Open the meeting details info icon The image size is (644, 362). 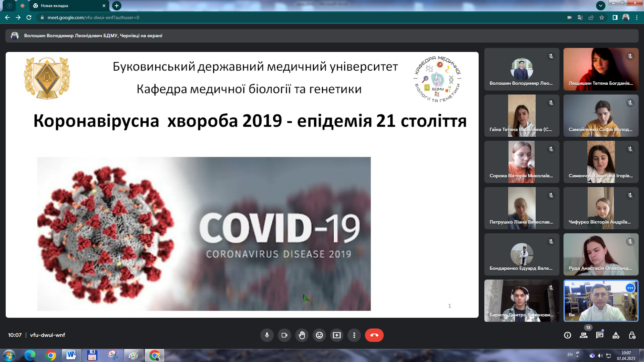coord(568,335)
